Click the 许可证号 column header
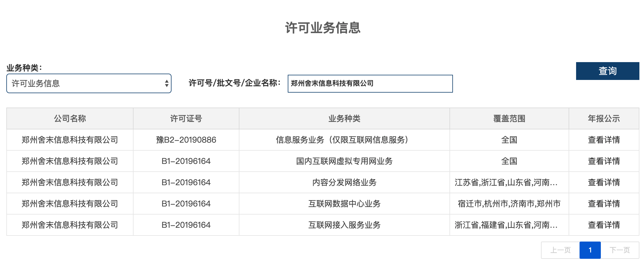This screenshot has height=268, width=644. (186, 118)
